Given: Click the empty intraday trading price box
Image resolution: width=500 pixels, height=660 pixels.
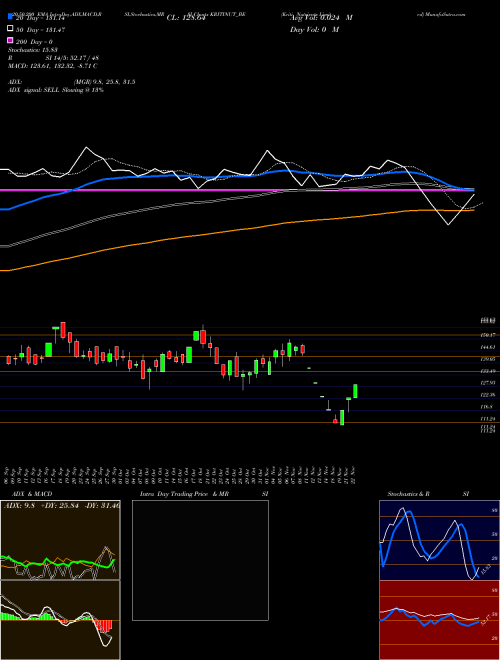Looking at the screenshot, I should point(200,560).
